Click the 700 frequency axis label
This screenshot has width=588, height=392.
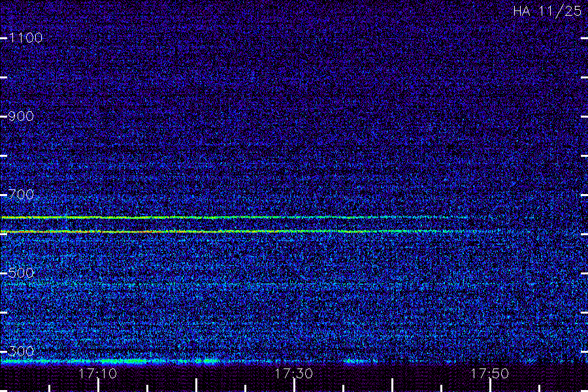click(x=21, y=195)
